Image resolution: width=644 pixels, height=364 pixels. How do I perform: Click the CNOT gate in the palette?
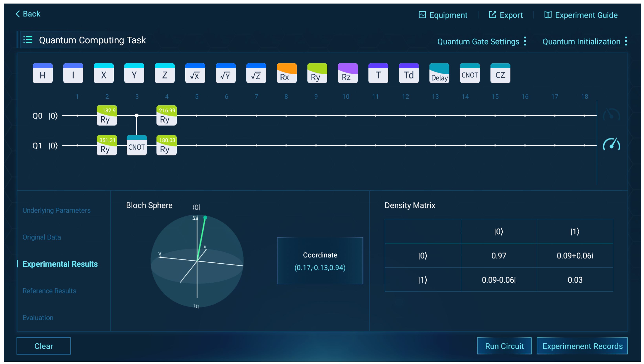click(469, 73)
